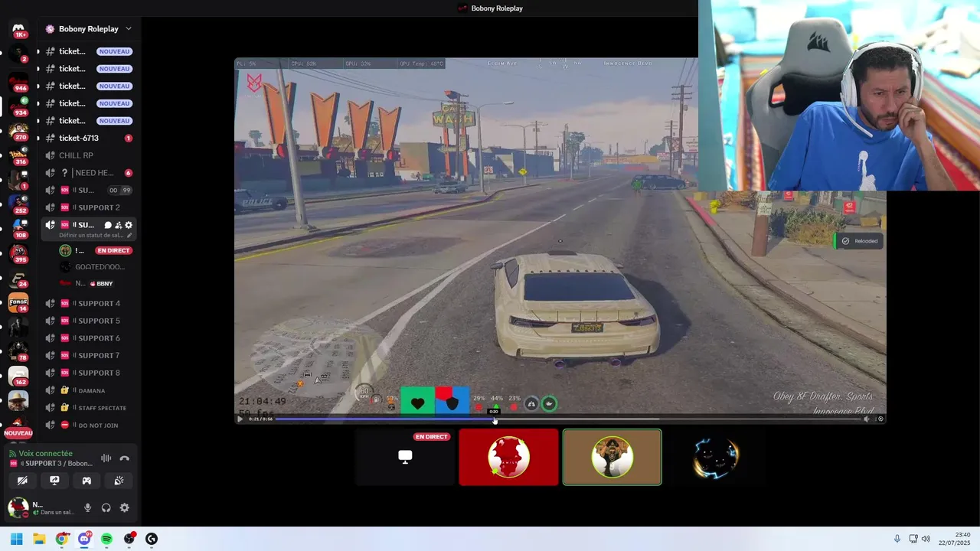Join the SUPPORT 4 voice channel
This screenshot has height=551, width=980.
point(90,303)
